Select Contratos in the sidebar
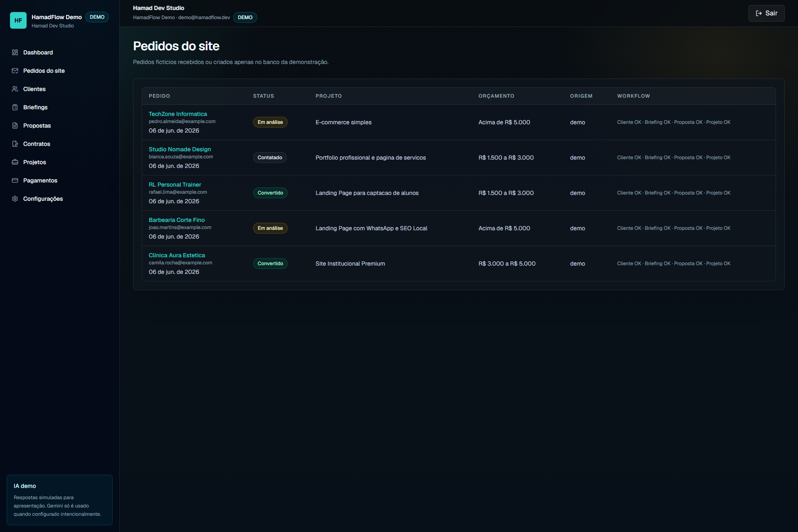 tap(59, 144)
